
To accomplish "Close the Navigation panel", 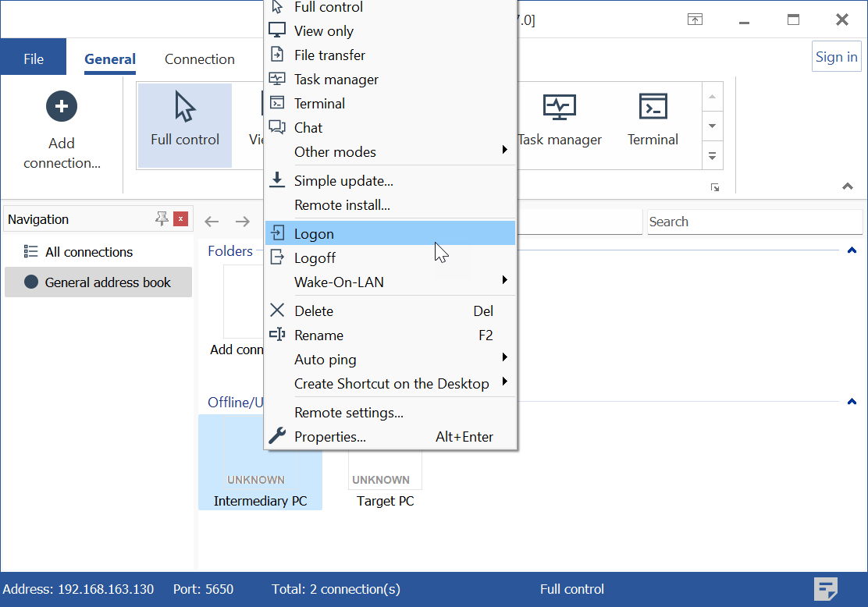I will tap(181, 219).
